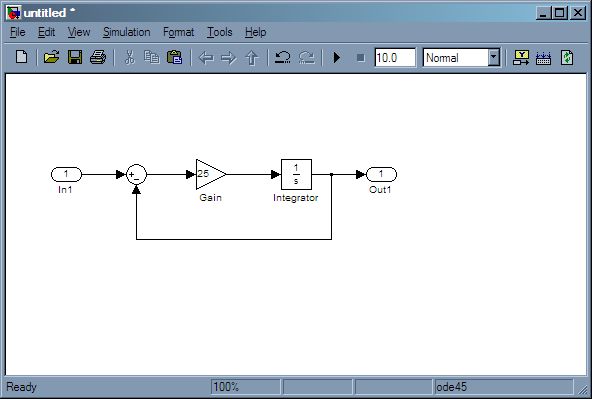592x400 pixels.
Task: Open a model file with the folder icon
Action: coord(52,57)
